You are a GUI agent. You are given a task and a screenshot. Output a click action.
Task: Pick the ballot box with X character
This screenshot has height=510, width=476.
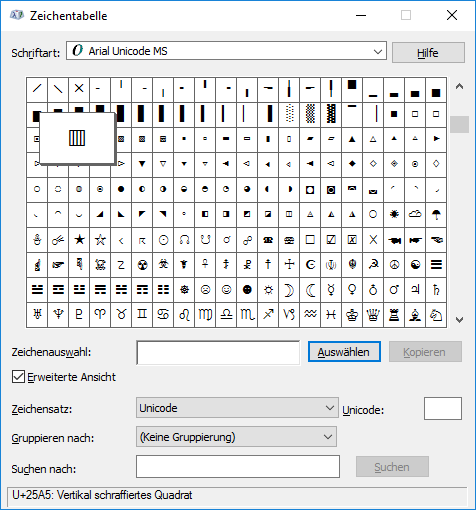(x=352, y=240)
